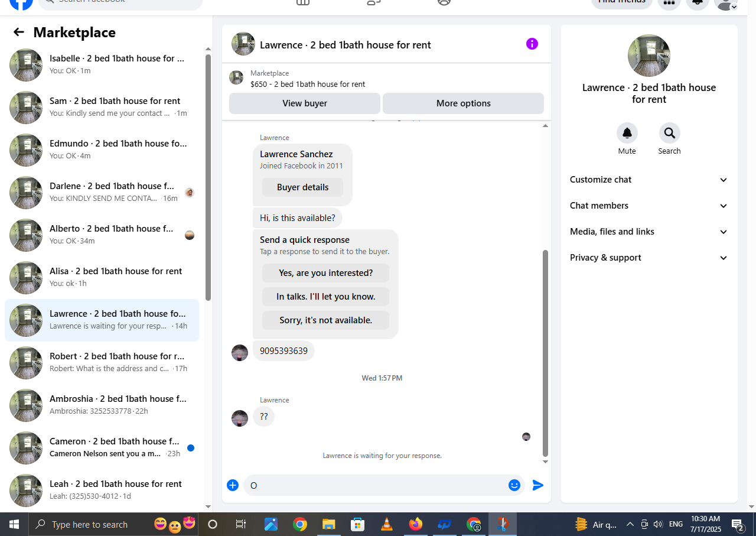Send the message with the arrow icon
This screenshot has width=756, height=536.
coord(538,485)
